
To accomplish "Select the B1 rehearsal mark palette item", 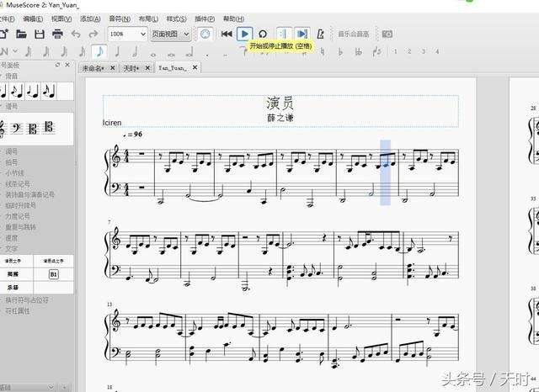I will 53,274.
